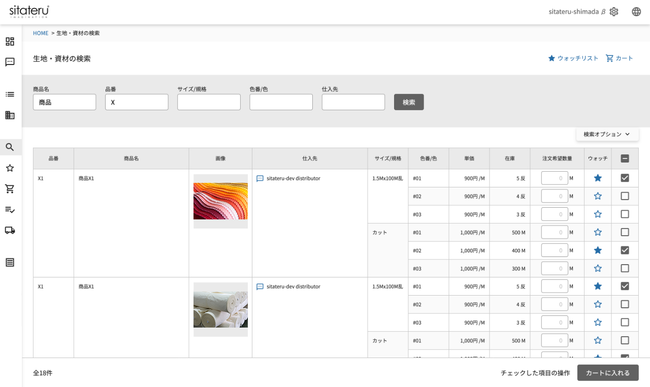Click the 注文希望数量 column header

pyautogui.click(x=557, y=159)
